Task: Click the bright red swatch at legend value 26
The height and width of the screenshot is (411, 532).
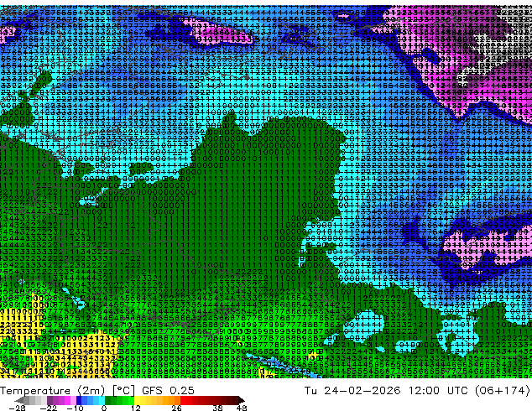Action: coord(183,400)
